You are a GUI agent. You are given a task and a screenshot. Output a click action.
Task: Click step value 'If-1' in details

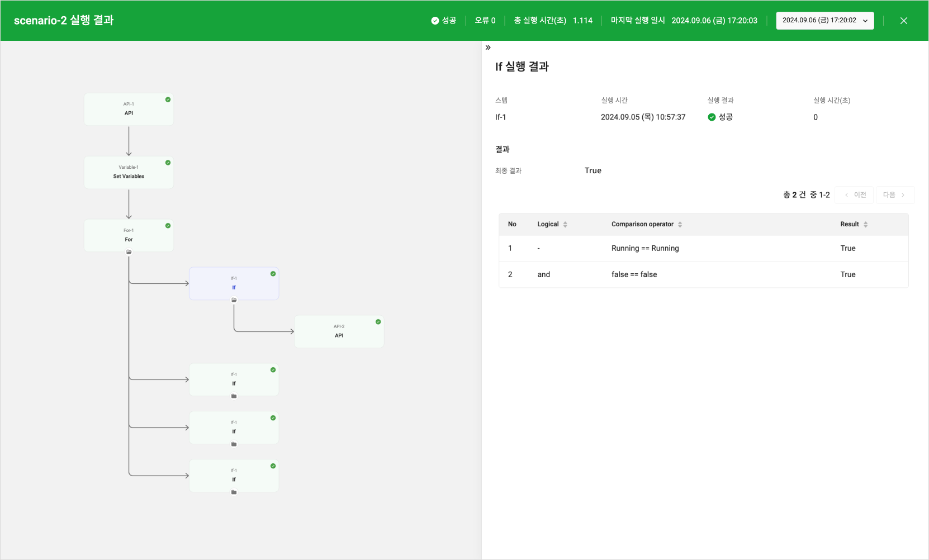pyautogui.click(x=501, y=117)
